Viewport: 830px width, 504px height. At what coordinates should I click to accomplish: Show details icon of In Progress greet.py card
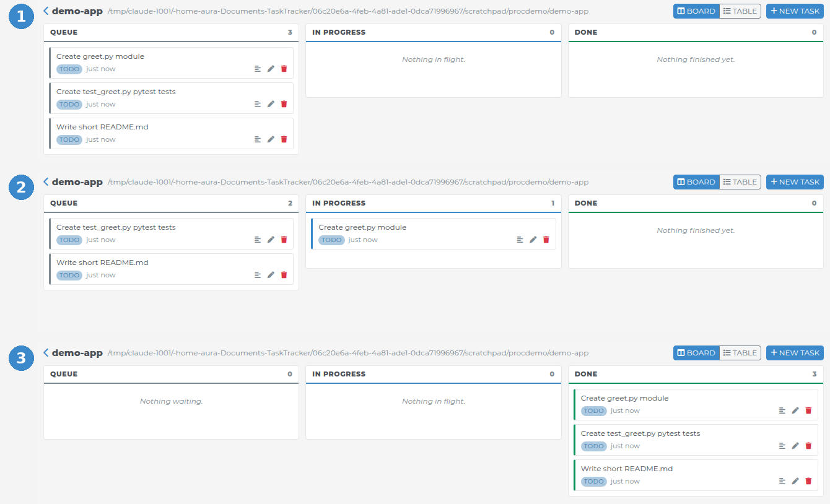click(x=520, y=240)
